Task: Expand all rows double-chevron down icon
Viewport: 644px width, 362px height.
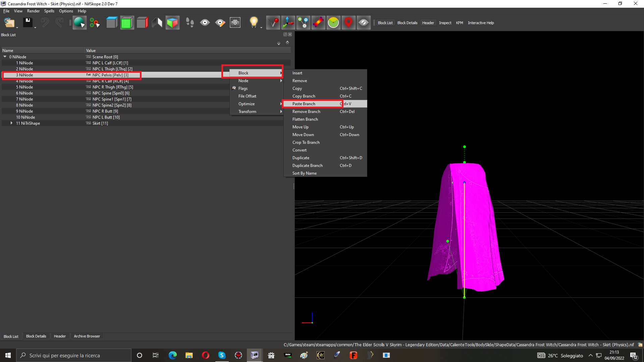Action: tap(278, 43)
